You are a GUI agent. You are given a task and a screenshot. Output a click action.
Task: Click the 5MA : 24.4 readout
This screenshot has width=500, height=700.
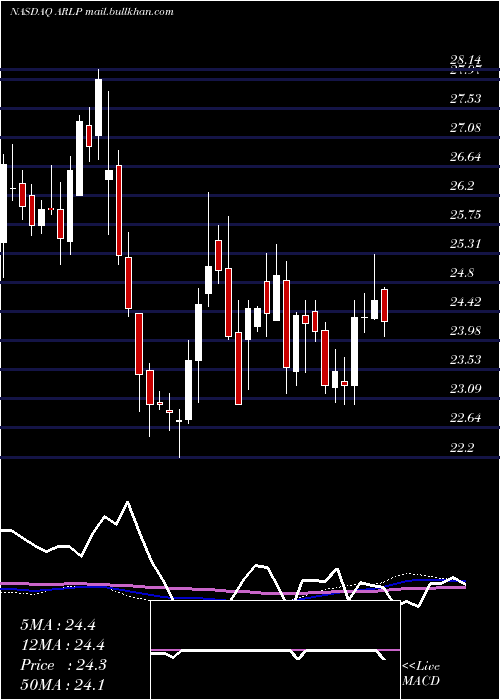pos(58,625)
